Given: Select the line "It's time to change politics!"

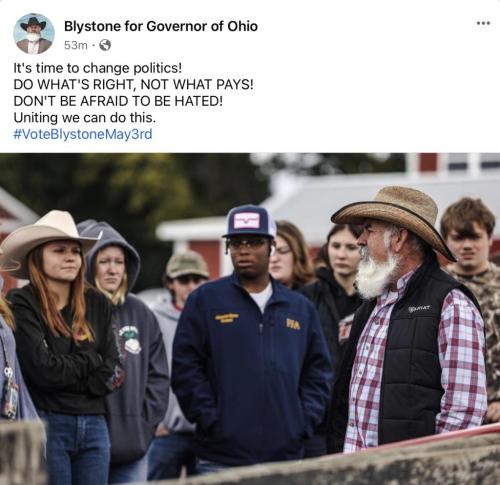Looking at the screenshot, I should click(x=98, y=68).
